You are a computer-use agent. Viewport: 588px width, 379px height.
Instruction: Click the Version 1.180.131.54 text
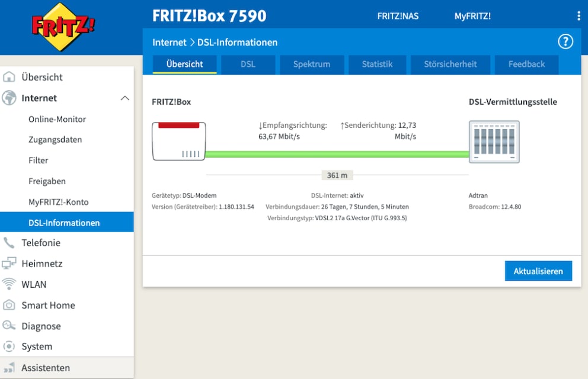coord(203,207)
